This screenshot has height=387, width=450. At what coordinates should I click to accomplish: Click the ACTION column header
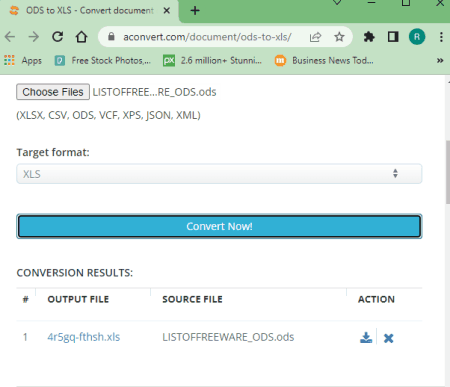click(376, 299)
